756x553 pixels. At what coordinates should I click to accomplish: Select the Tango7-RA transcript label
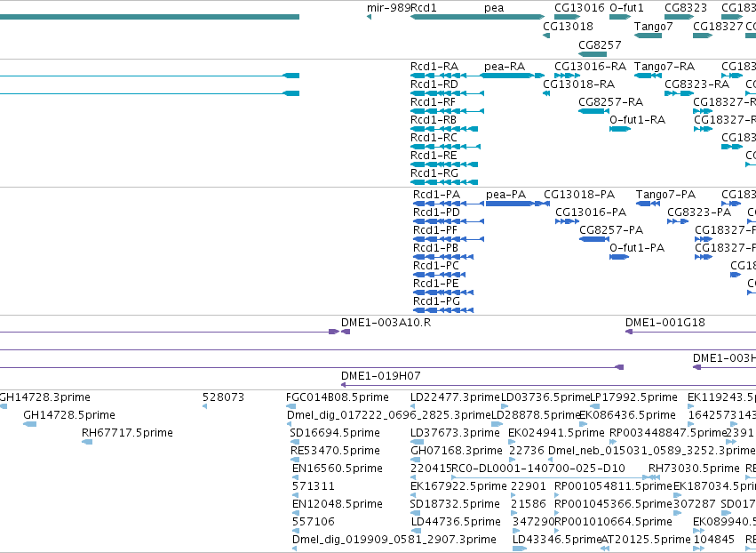click(x=664, y=67)
